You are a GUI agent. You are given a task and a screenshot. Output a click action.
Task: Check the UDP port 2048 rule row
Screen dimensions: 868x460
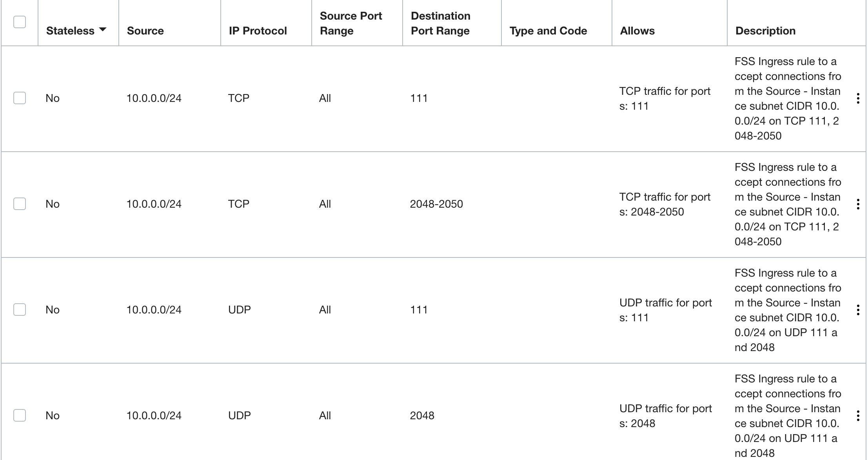click(x=19, y=415)
